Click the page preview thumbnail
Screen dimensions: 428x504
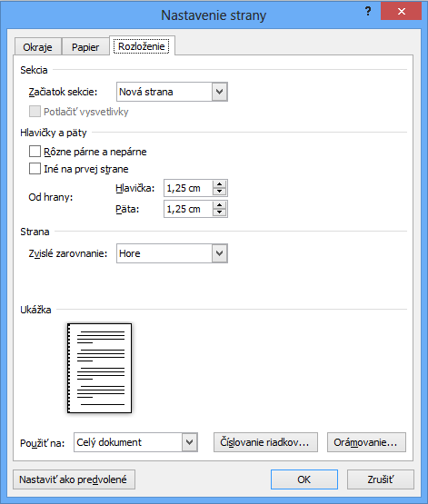click(x=99, y=368)
